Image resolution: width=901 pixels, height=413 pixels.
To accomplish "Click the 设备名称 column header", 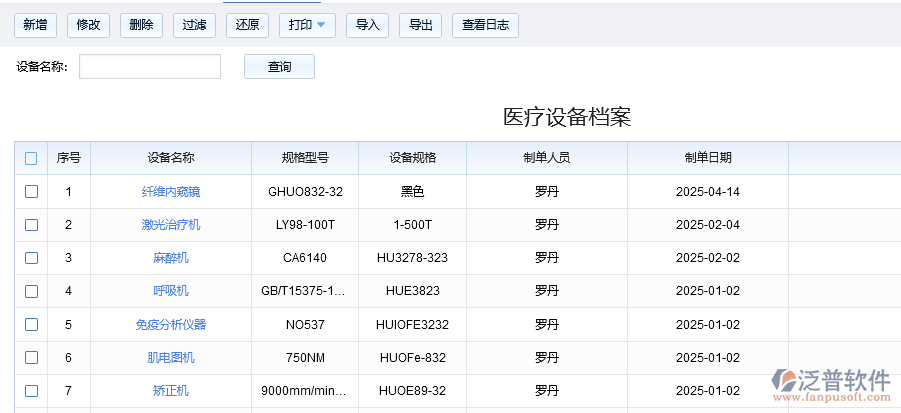I will coord(170,158).
